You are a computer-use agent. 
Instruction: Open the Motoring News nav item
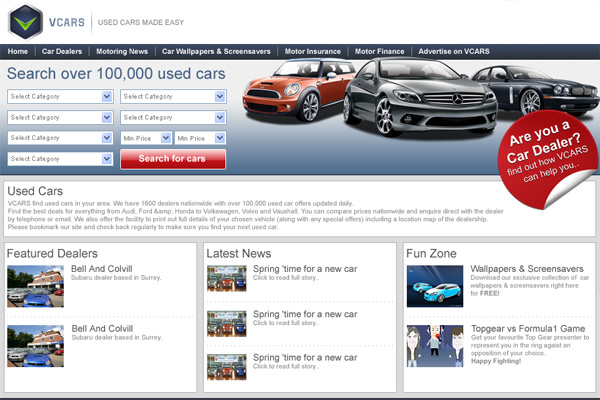[122, 51]
